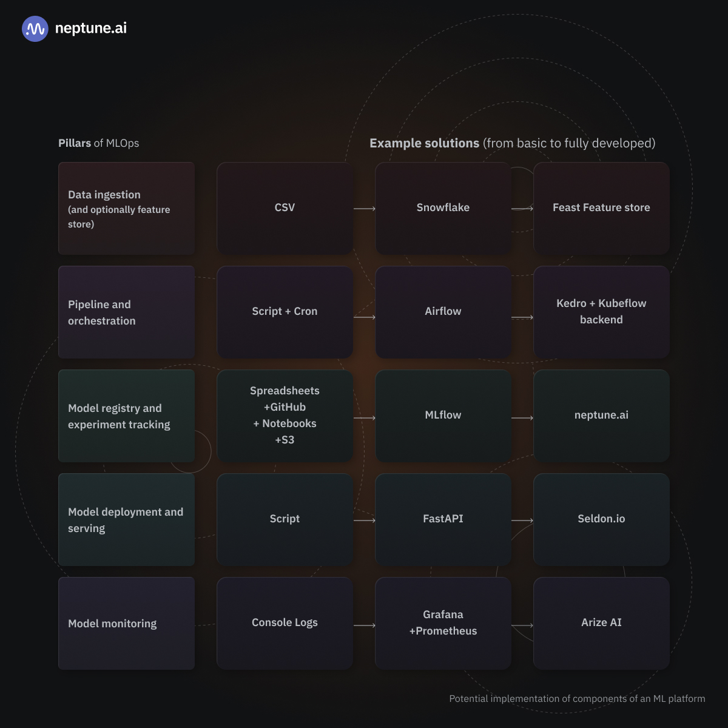The height and width of the screenshot is (728, 728).
Task: Select the Model monitoring pillar card
Action: click(x=126, y=623)
